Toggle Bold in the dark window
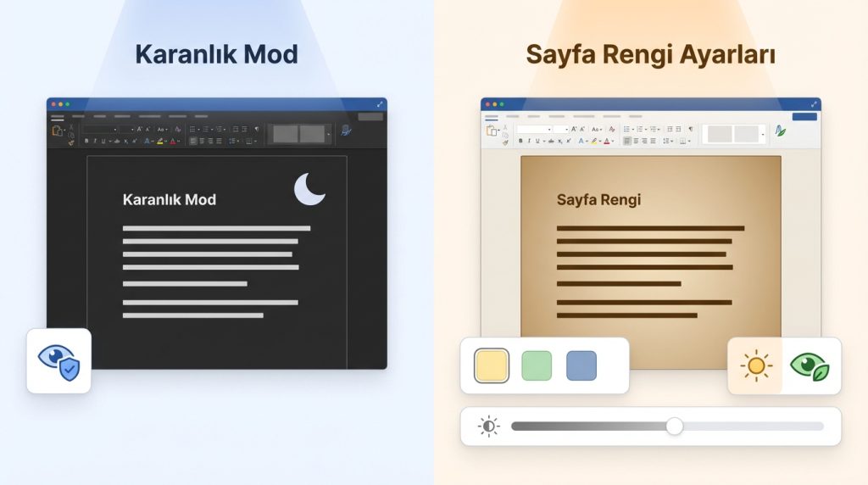Screen dimensions: 868x485 pyautogui.click(x=87, y=141)
